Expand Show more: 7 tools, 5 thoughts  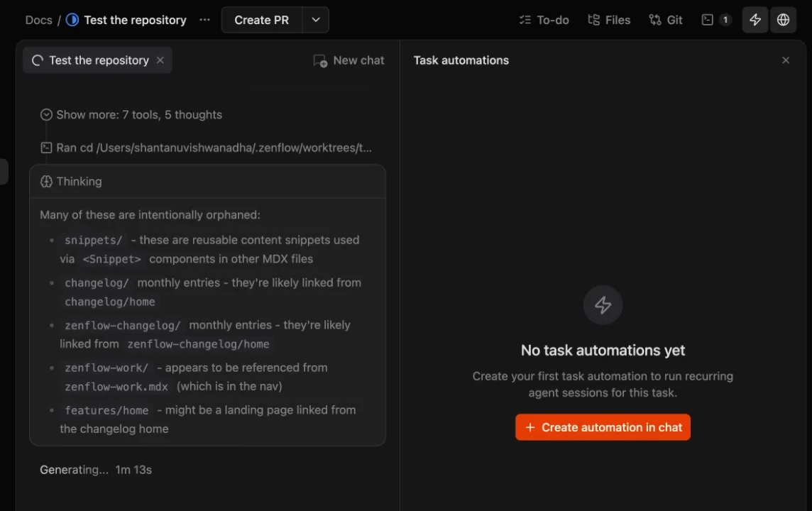click(131, 115)
